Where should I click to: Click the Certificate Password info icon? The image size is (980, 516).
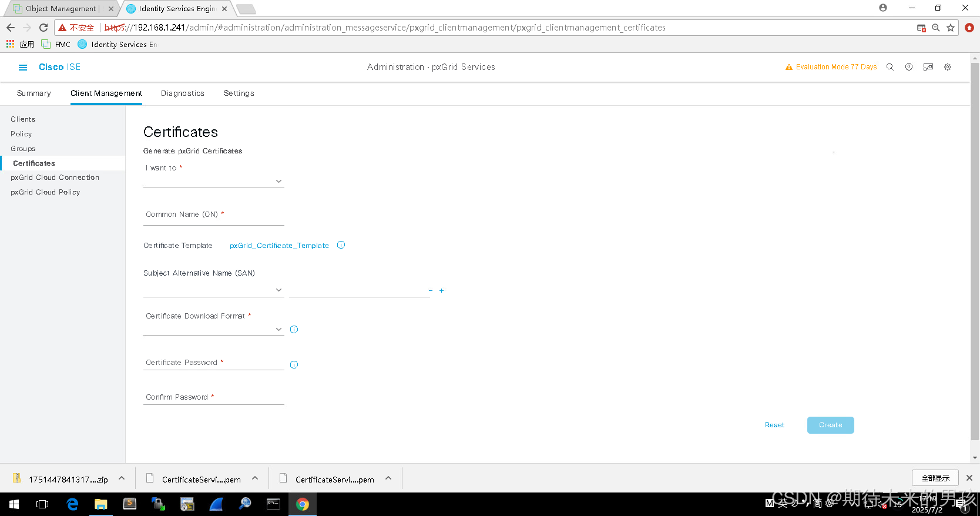click(294, 365)
